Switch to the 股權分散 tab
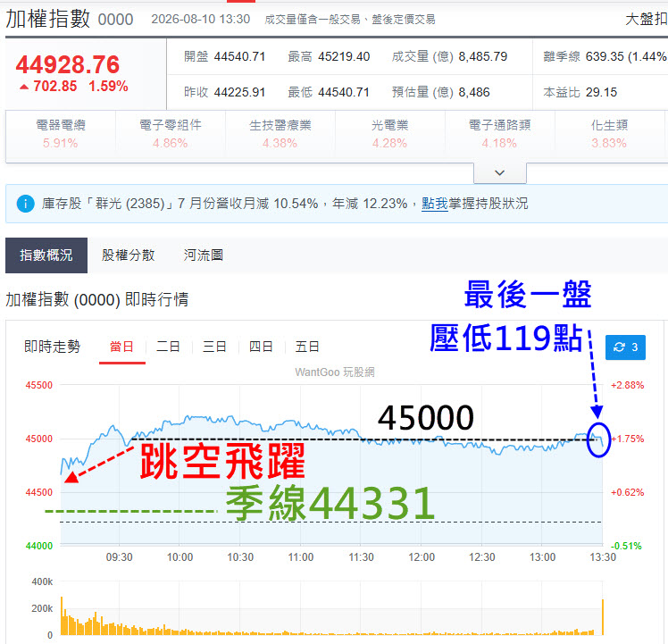This screenshot has width=668, height=644. (x=129, y=255)
